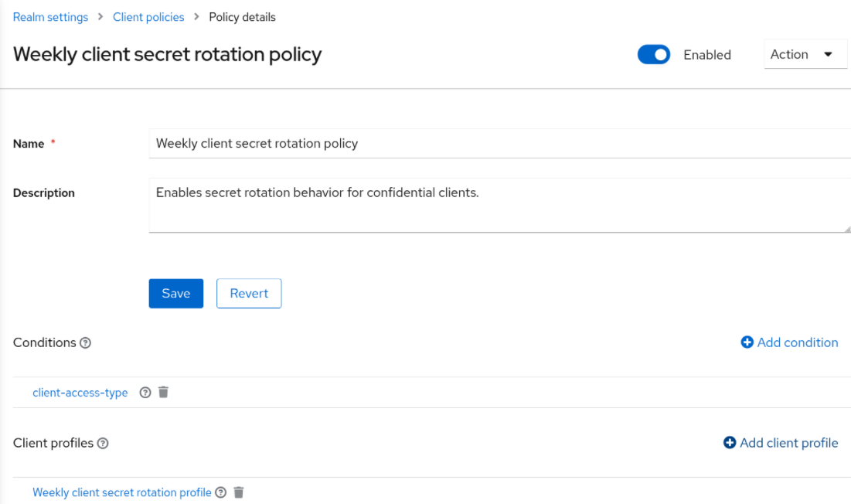The height and width of the screenshot is (504, 851).
Task: Disable the policy with the Enabled toggle
Action: (x=654, y=54)
